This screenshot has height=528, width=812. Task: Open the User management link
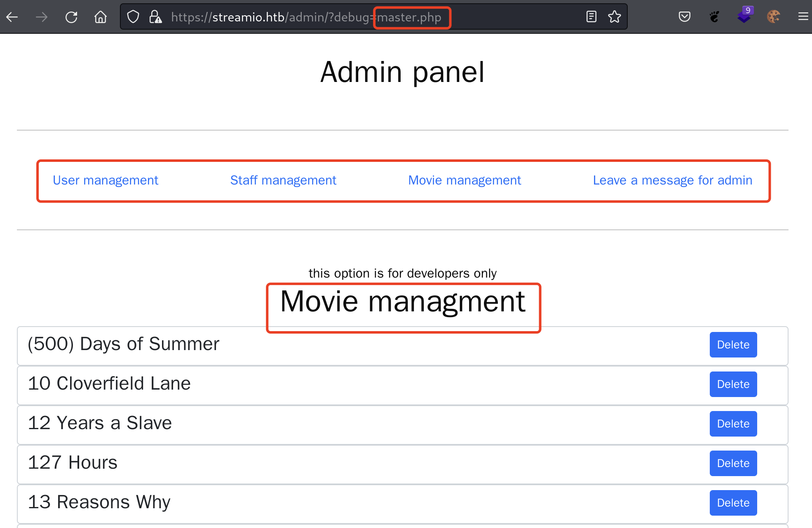(x=106, y=180)
